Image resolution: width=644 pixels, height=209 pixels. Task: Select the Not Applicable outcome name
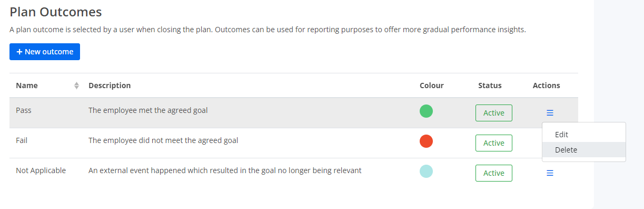[41, 170]
